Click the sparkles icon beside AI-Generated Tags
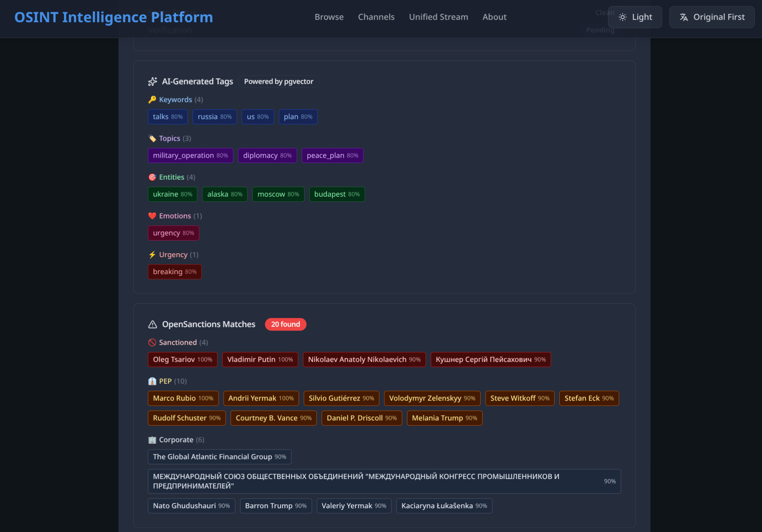 click(152, 81)
